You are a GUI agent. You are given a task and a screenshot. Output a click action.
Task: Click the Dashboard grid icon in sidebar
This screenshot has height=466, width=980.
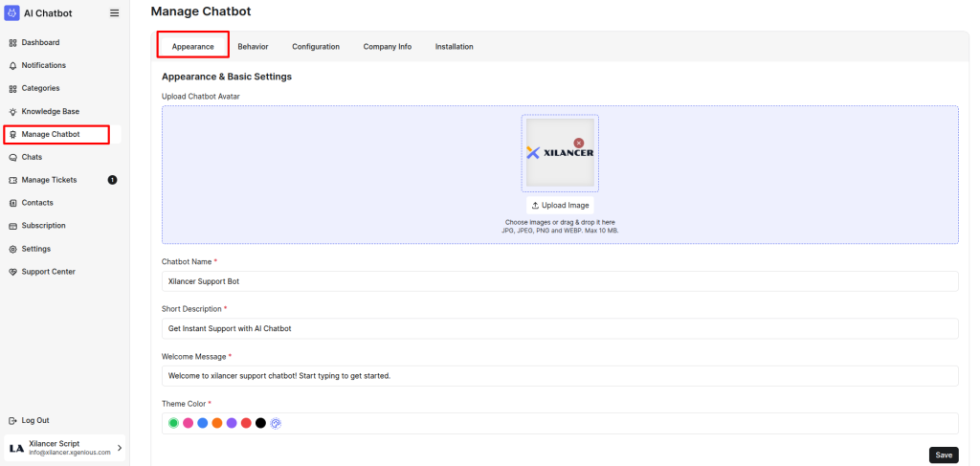point(12,43)
